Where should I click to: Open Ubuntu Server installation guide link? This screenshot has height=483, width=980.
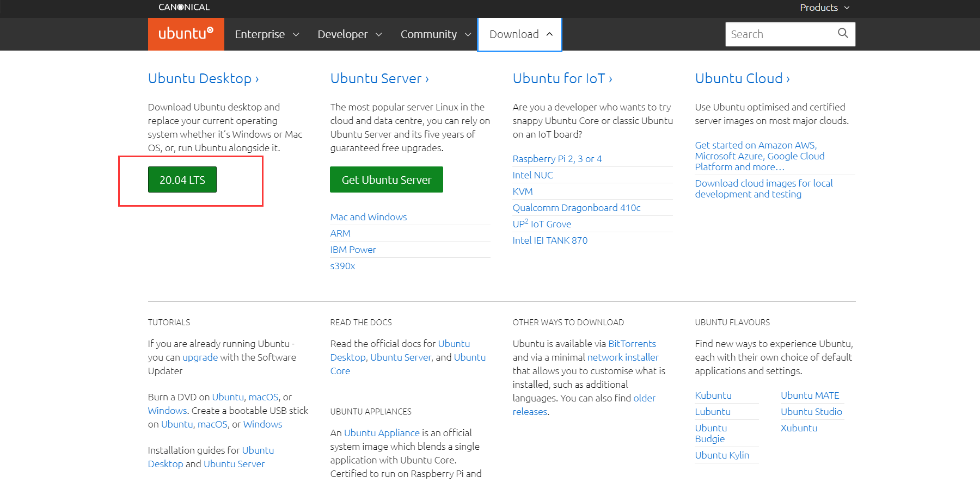point(234,464)
